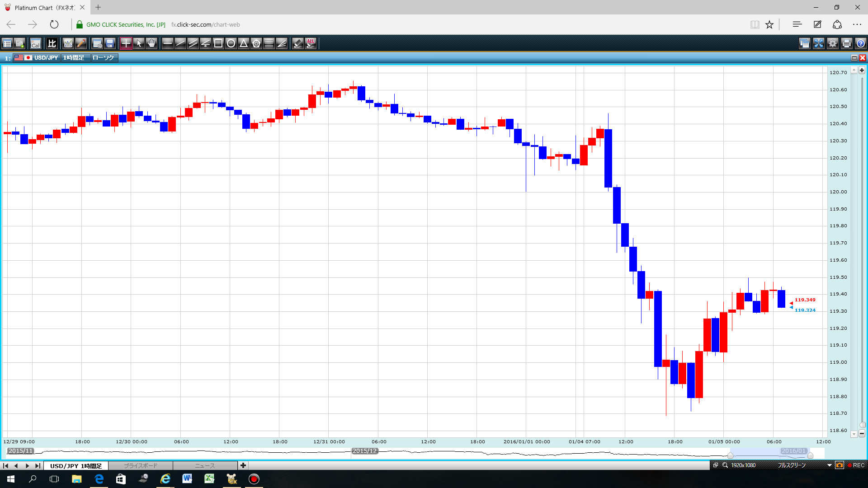Switch to the プライスボード tab
Viewport: 868px width, 488px height.
pyautogui.click(x=141, y=465)
